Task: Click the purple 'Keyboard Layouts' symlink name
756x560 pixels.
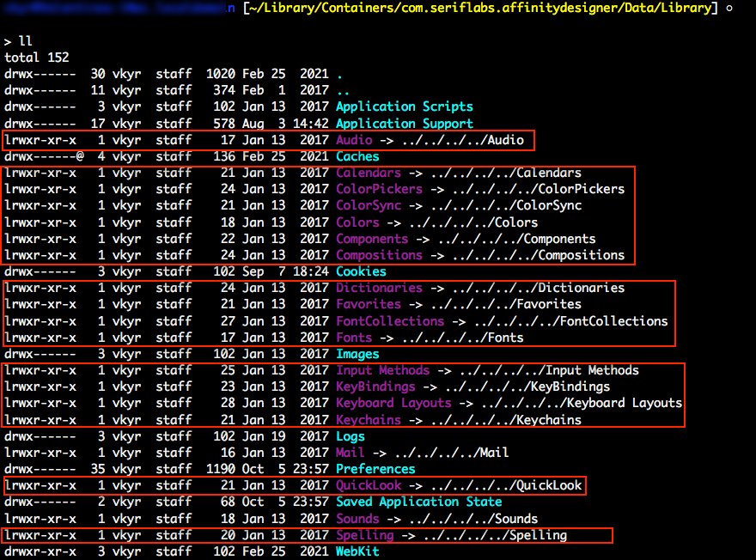Action: [x=393, y=404]
